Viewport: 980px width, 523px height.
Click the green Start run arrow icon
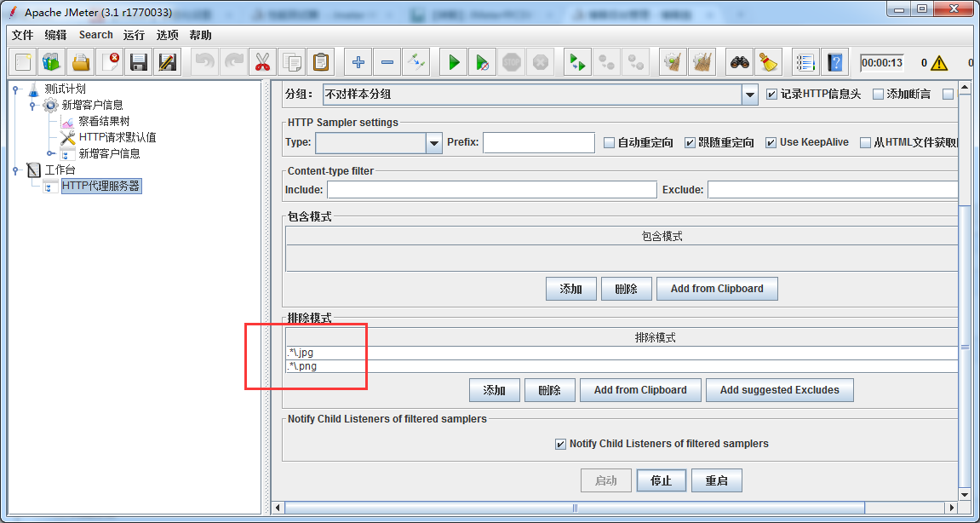454,62
